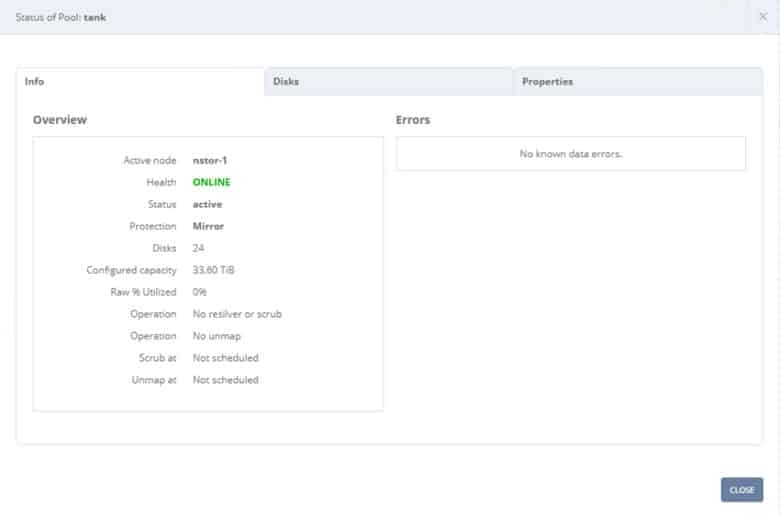Close the pool status dialog with X

(763, 17)
